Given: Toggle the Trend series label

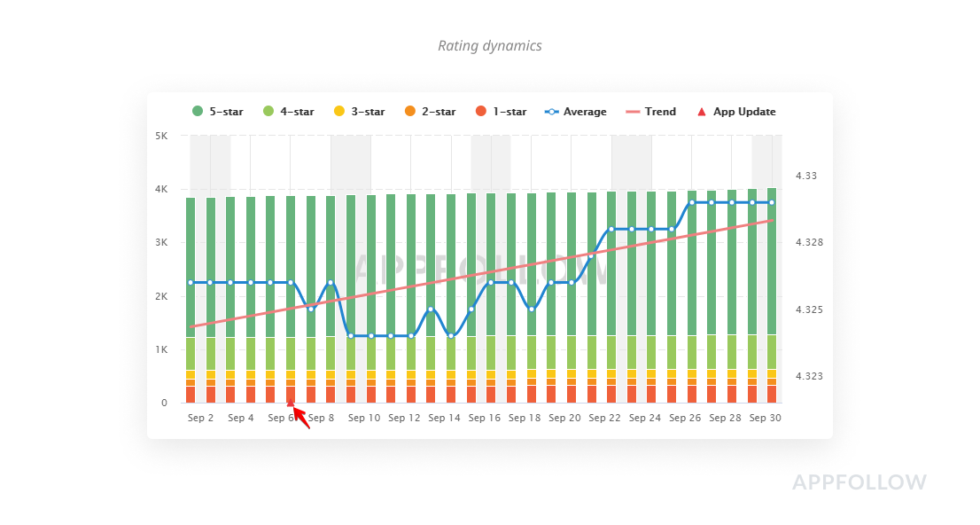Looking at the screenshot, I should point(660,112).
